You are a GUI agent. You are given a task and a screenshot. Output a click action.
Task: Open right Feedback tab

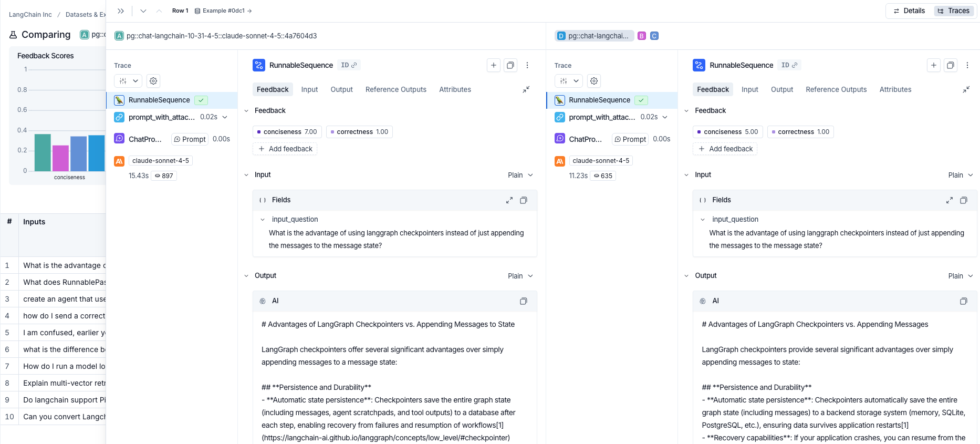(713, 89)
